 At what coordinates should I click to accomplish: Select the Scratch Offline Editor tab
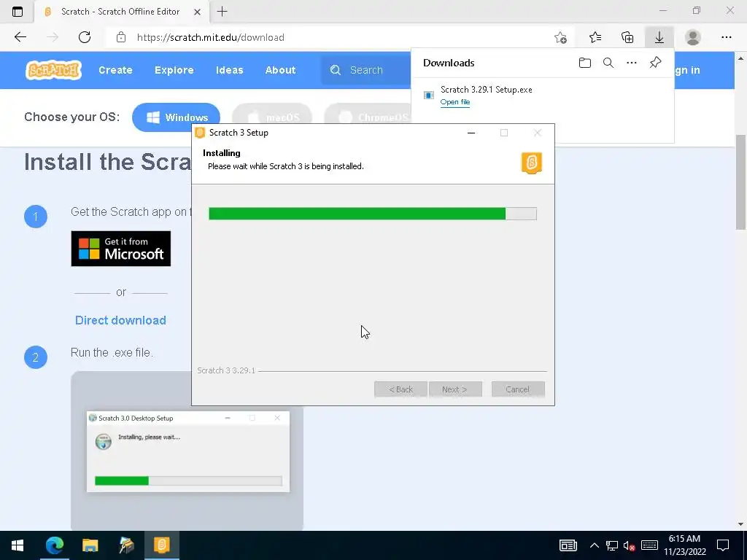tap(120, 12)
